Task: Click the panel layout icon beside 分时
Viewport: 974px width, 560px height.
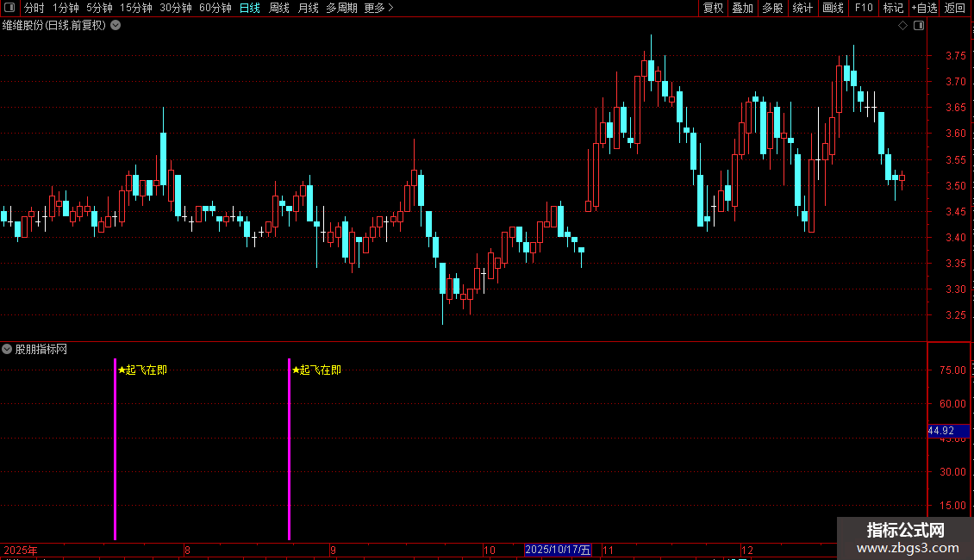Action: [9, 8]
